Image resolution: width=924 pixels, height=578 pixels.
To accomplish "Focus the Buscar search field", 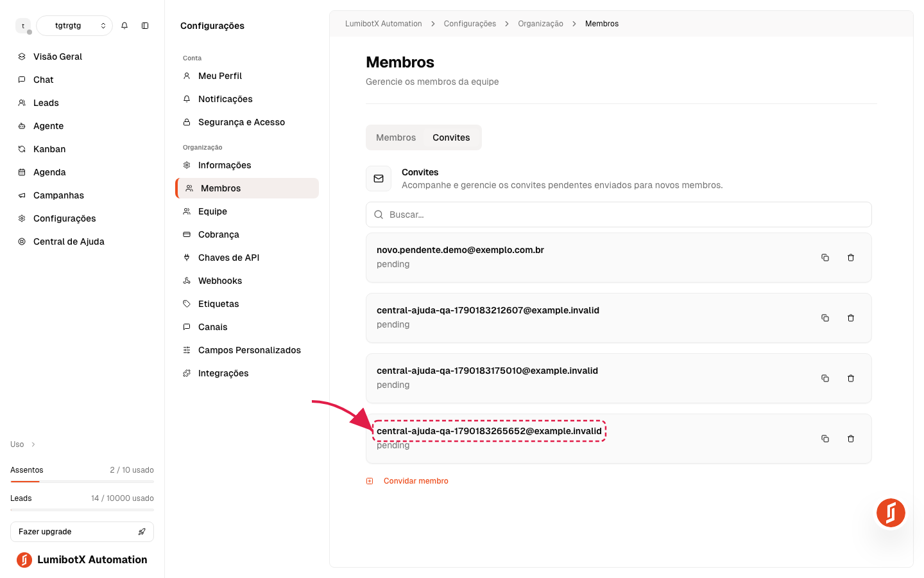I will pos(619,215).
